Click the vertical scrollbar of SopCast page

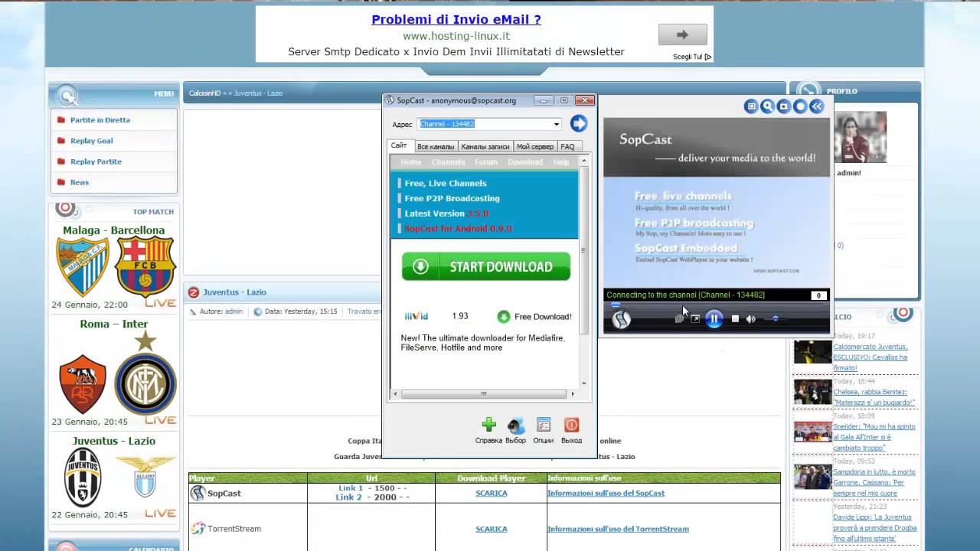coord(584,272)
